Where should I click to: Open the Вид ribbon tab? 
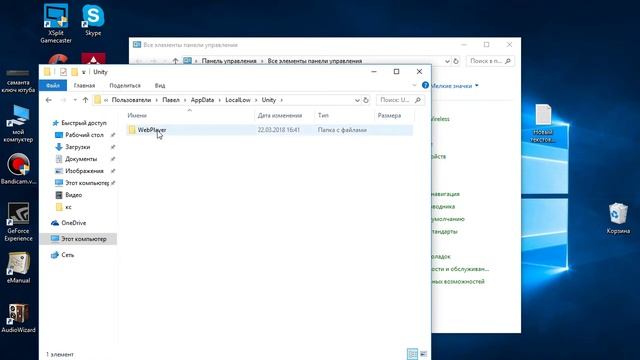click(x=160, y=85)
